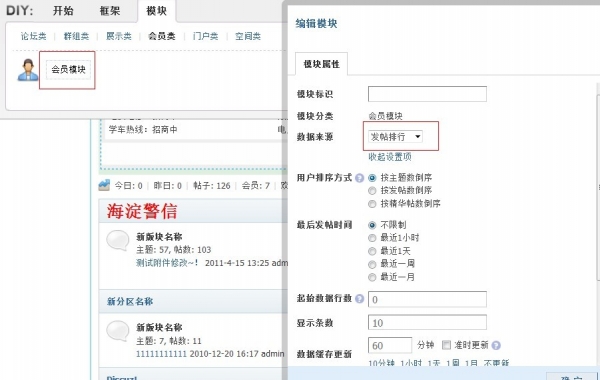Screen dimensions: 600x380
Task: Click the 帖子: 126 statistic
Action: [212, 186]
